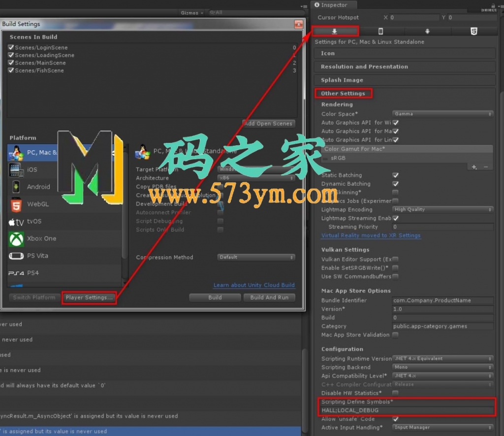Viewport: 504px width, 436px height.
Task: Click the WebGL platform icon in the Platform list
Action: coord(16,204)
